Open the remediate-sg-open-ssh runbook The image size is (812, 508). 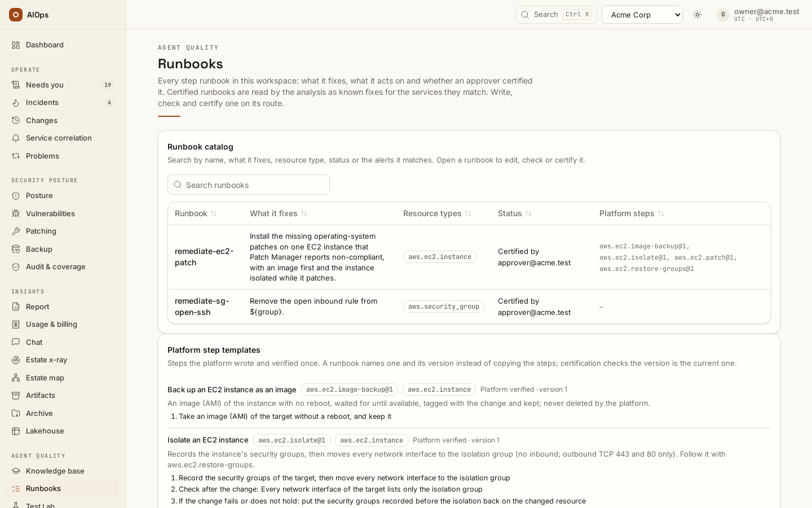(x=202, y=306)
